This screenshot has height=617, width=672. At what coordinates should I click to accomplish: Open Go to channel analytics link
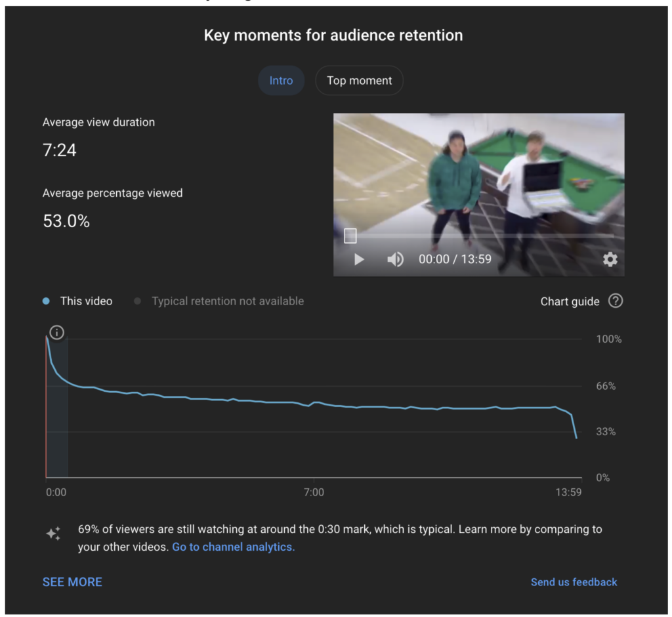pyautogui.click(x=234, y=547)
